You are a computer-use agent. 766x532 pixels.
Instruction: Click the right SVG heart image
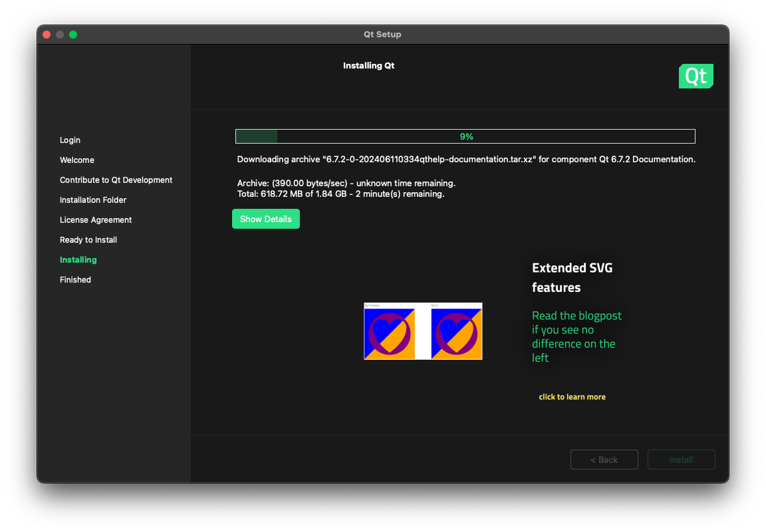(456, 332)
